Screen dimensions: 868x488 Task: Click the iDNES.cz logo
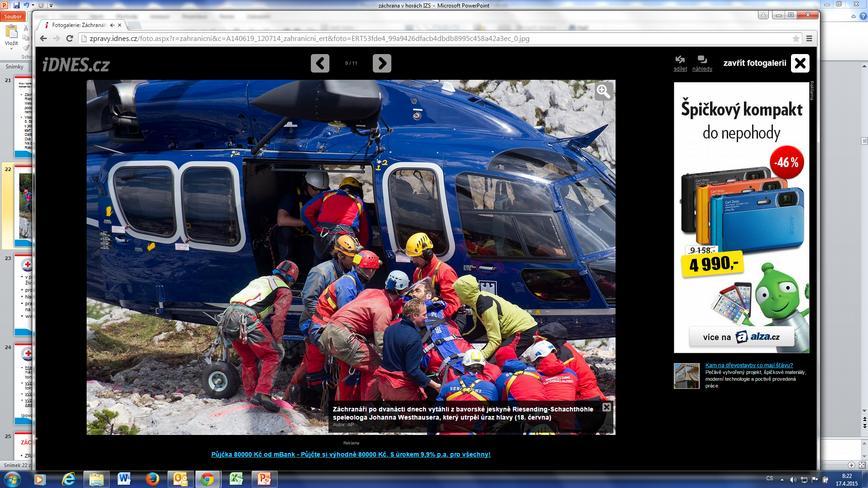pos(76,65)
